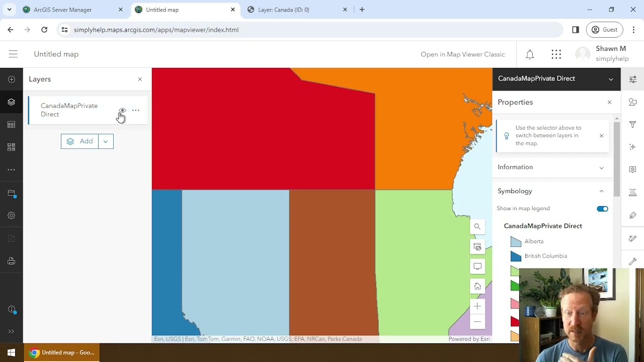This screenshot has height=362, width=644.
Task: Open the Add content tool in left toolbar
Action: 11,79
